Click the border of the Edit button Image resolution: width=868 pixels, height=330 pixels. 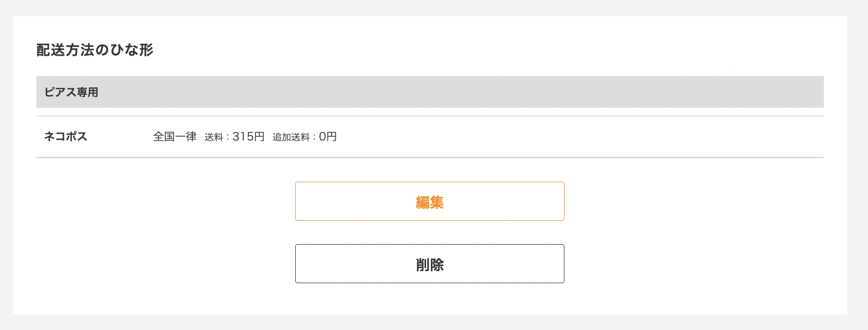pos(429,182)
